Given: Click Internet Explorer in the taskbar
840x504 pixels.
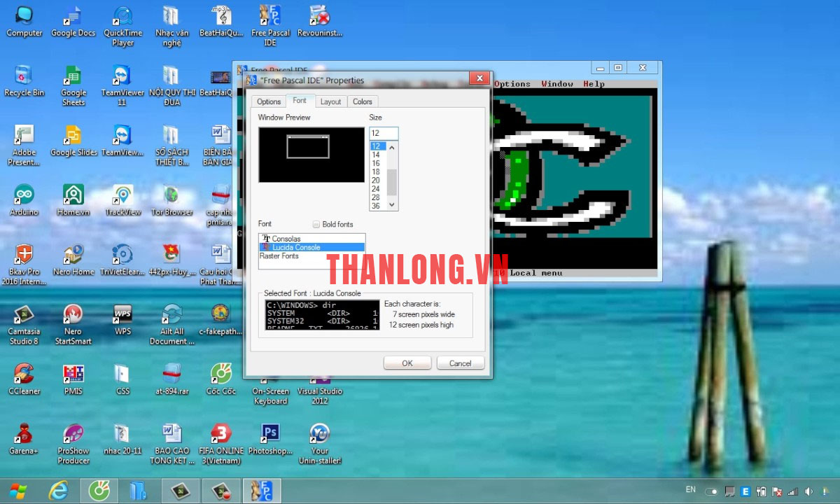Looking at the screenshot, I should [x=58, y=491].
